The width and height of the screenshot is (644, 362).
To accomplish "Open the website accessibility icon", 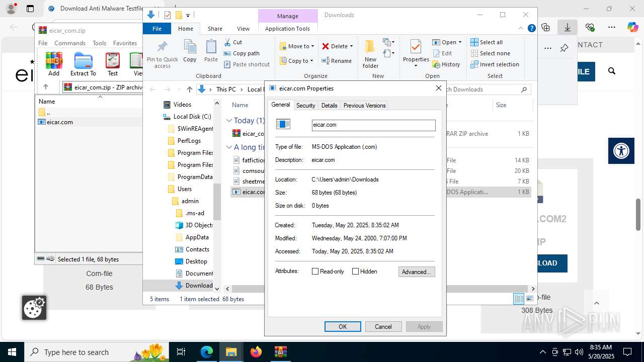I will point(621,151).
